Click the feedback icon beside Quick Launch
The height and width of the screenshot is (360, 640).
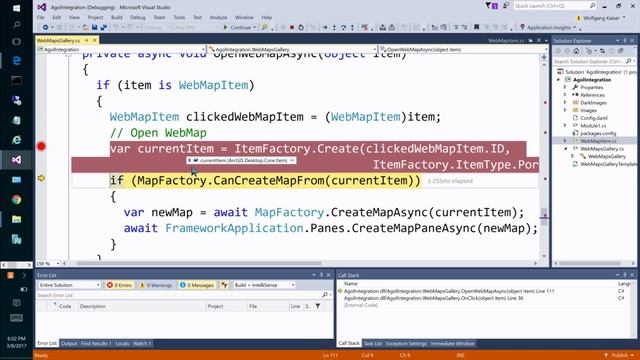pos(506,6)
